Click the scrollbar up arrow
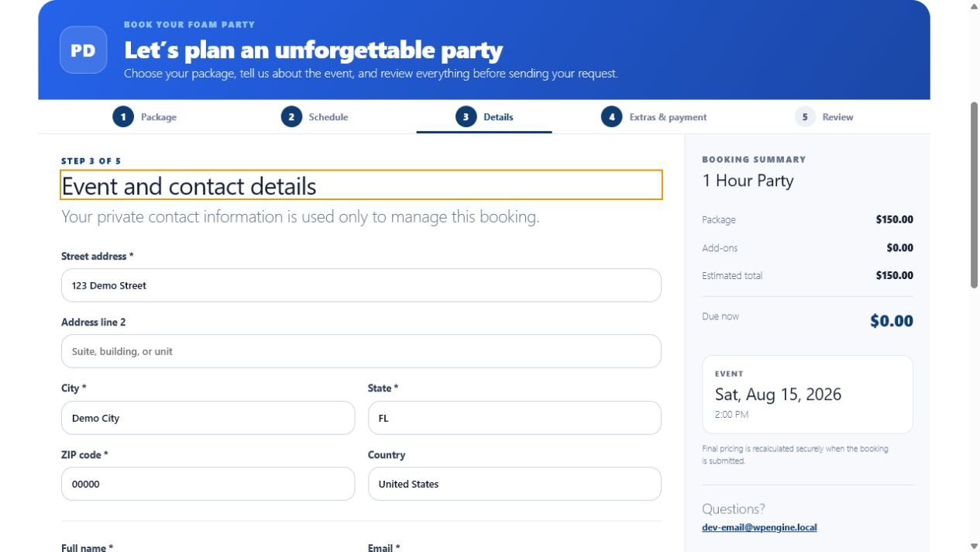980x552 pixels. click(x=975, y=6)
